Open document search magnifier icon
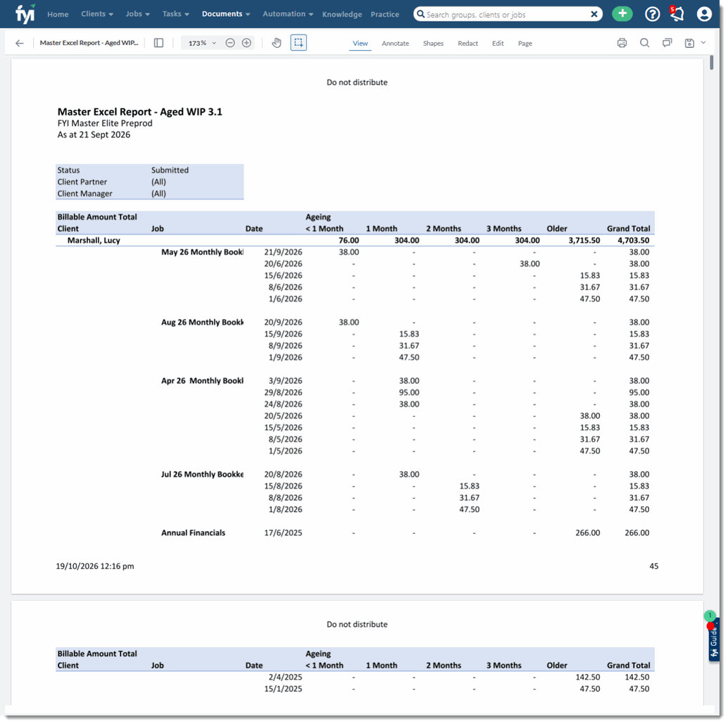The height and width of the screenshot is (724, 728). [x=644, y=43]
